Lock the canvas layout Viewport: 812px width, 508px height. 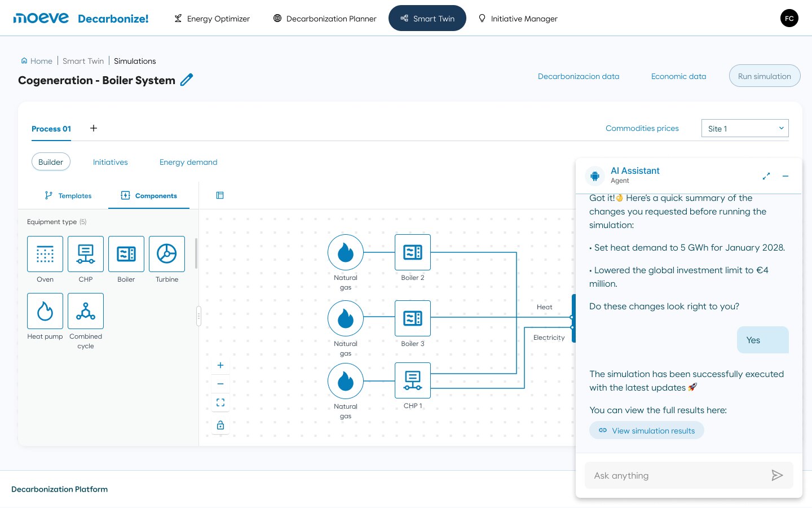click(x=220, y=425)
